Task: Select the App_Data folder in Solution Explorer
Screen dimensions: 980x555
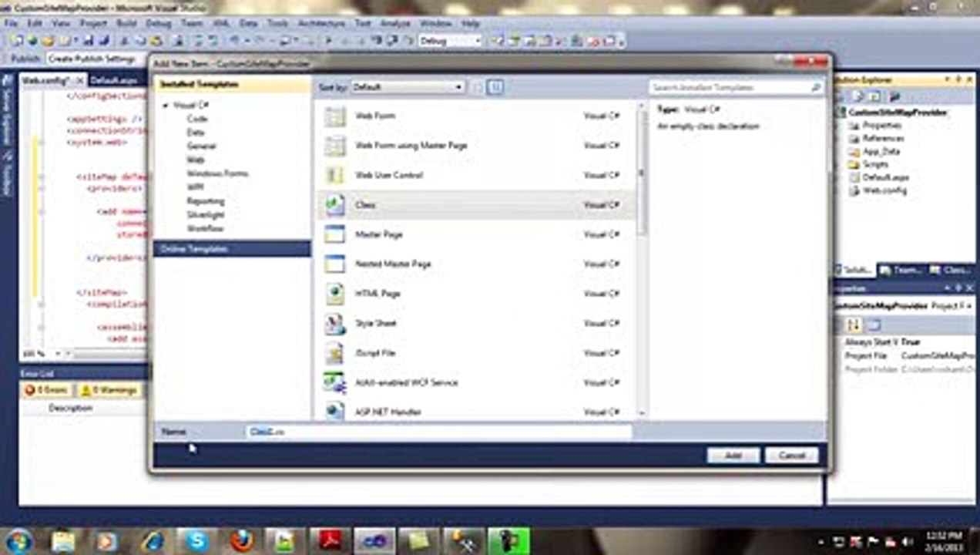Action: (x=880, y=151)
